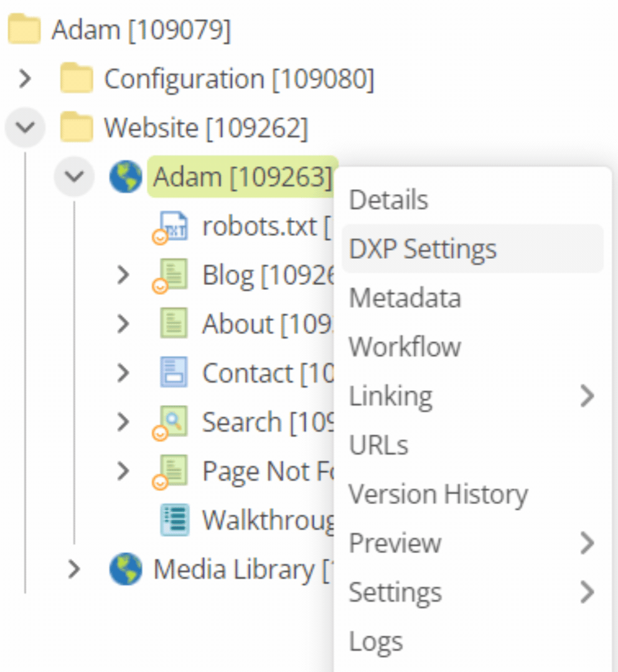The height and width of the screenshot is (672, 618).
Task: Collapse the Website tree node
Action: [x=26, y=127]
